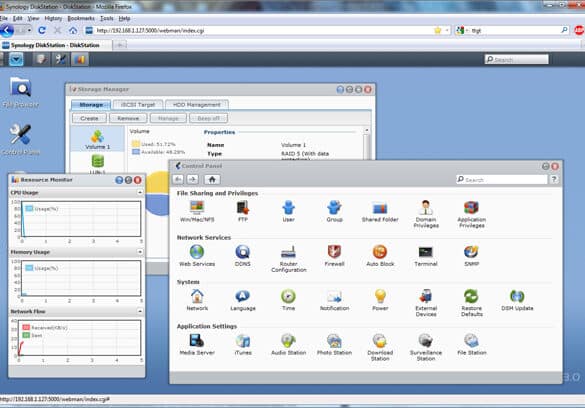Click the DSM desktop search field
The height and width of the screenshot is (408, 585).
point(516,59)
